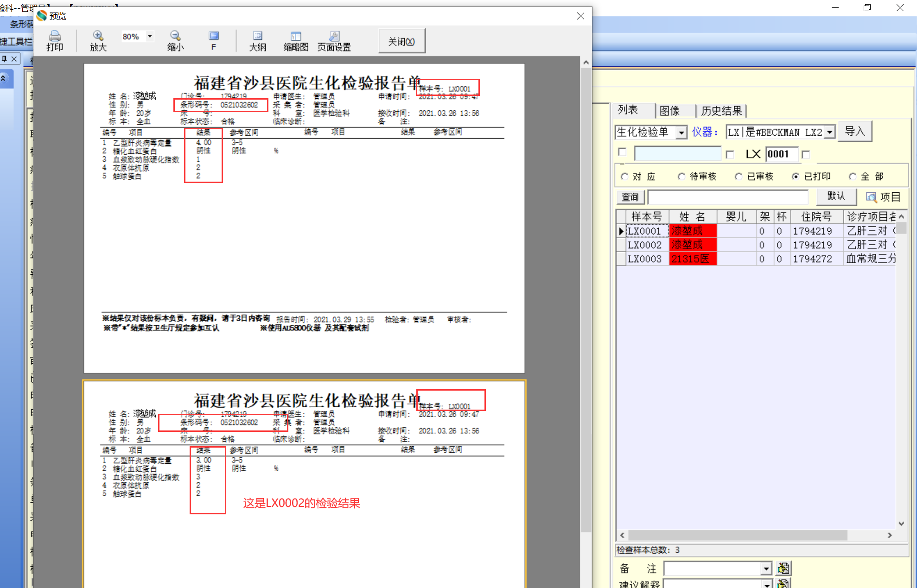Click the fit page F icon
The width and height of the screenshot is (917, 588).
(x=214, y=36)
